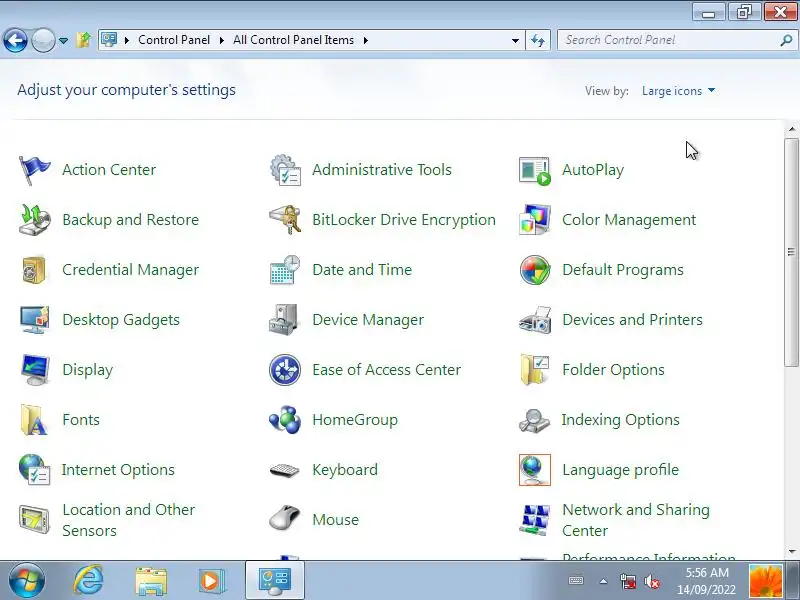
Task: Click the Forward navigation button
Action: tap(43, 40)
